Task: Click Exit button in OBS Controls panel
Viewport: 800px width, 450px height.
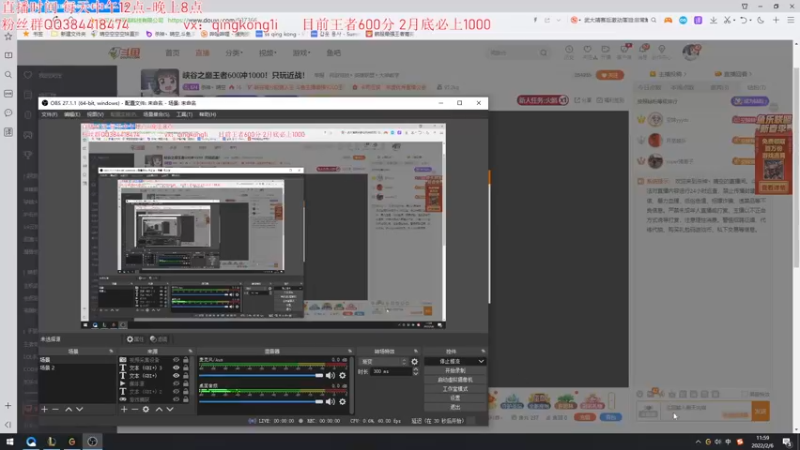Action: coord(455,407)
